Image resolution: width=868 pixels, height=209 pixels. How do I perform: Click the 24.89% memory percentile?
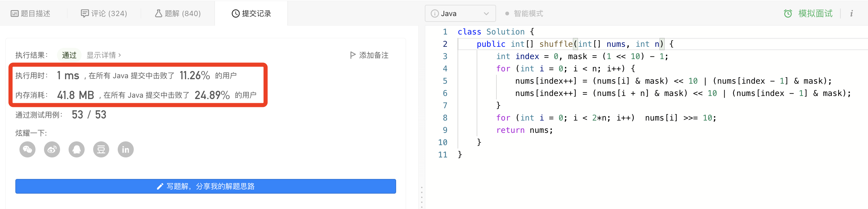tap(212, 95)
